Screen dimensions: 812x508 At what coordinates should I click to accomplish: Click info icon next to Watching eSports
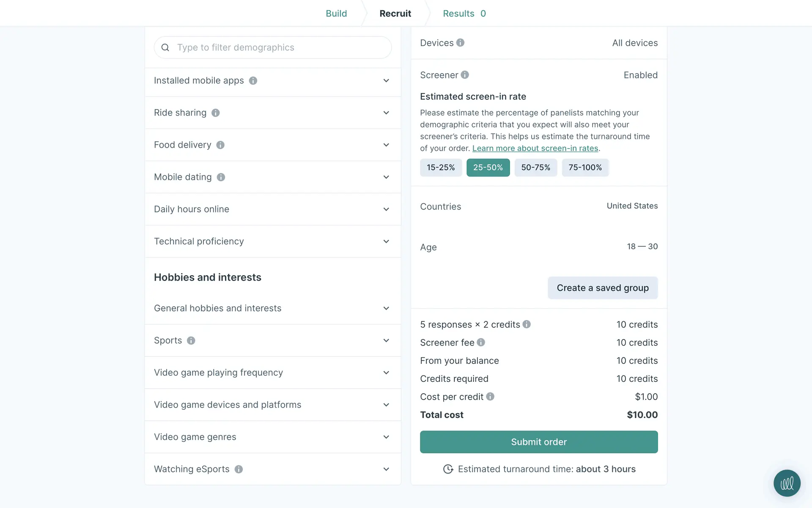(239, 469)
